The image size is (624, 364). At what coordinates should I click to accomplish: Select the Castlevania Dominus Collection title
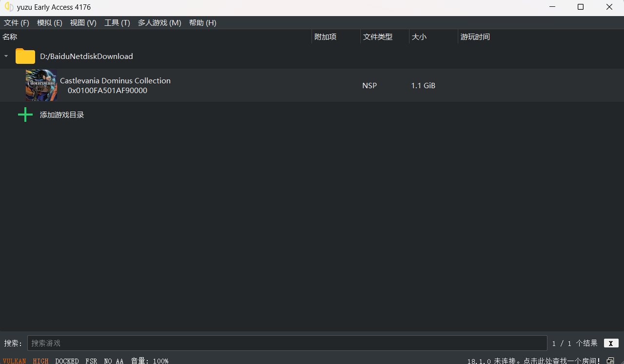click(x=115, y=81)
